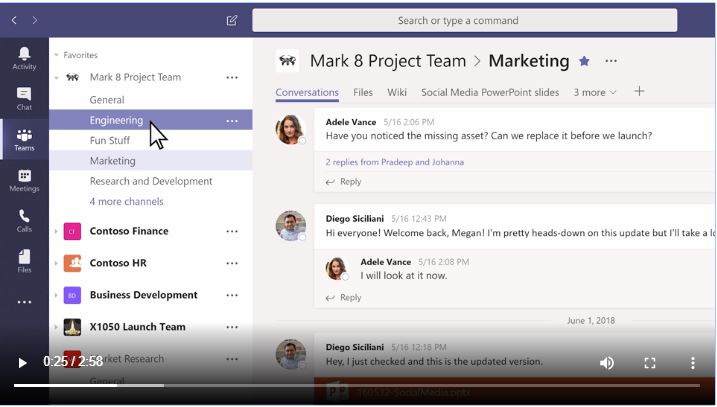The height and width of the screenshot is (407, 717).
Task: Collapse the Favorites section
Action: coord(56,55)
